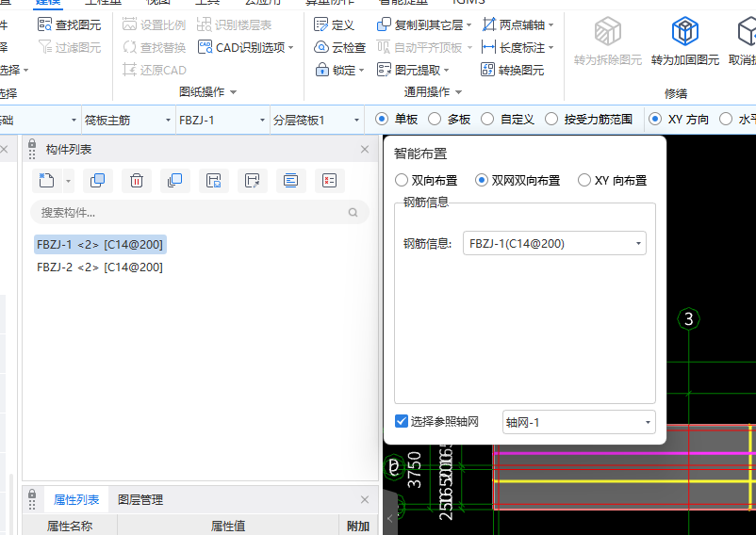This screenshot has height=535, width=756.
Task: Select 双网双向布置 radio option
Action: pos(481,180)
